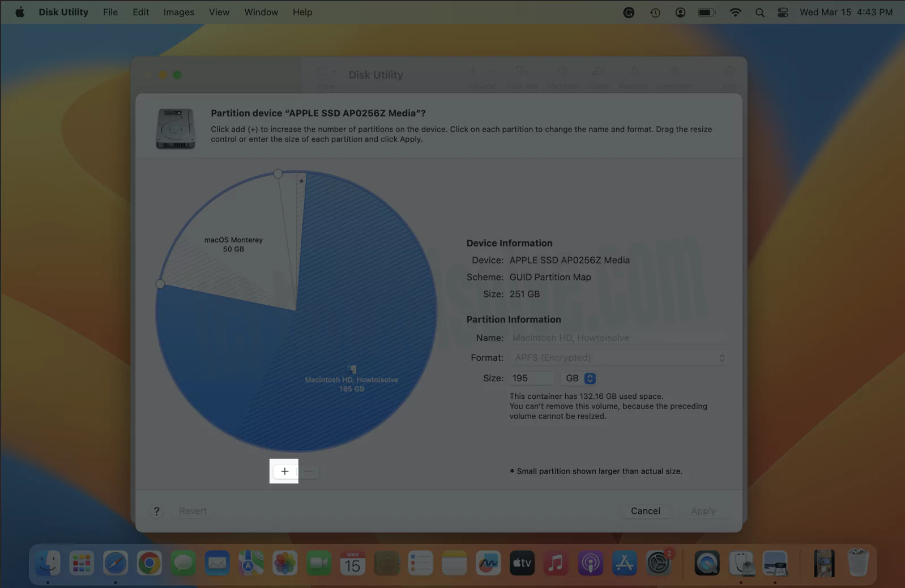This screenshot has width=905, height=588.
Task: Open the Images menu
Action: point(179,12)
